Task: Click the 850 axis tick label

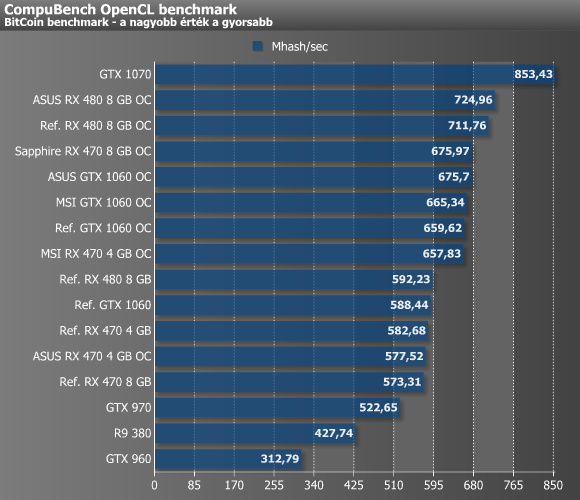Action: [x=553, y=485]
